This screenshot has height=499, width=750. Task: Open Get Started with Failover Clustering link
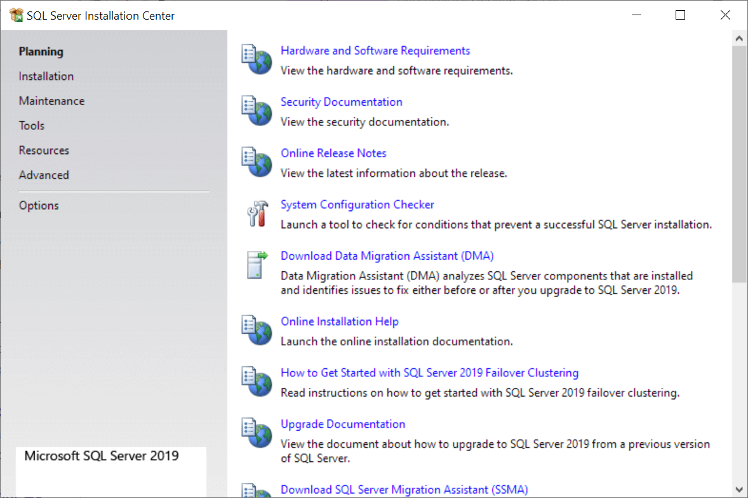(430, 373)
